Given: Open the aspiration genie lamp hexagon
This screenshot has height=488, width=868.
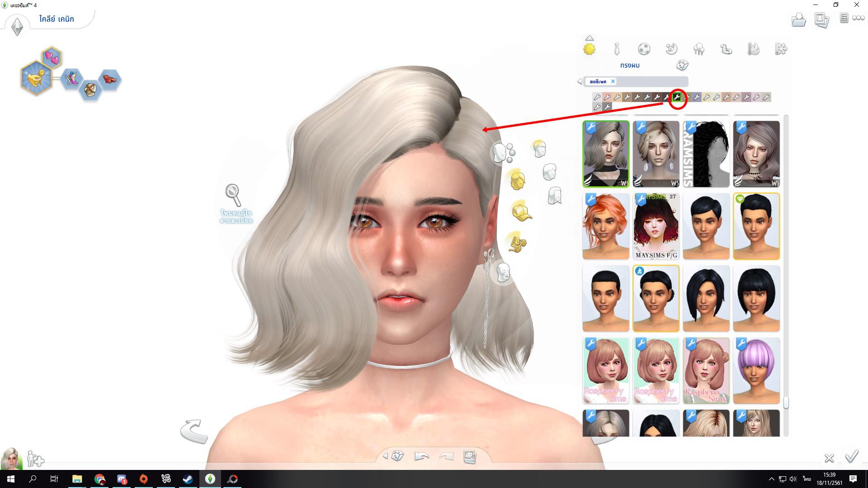Looking at the screenshot, I should point(36,79).
